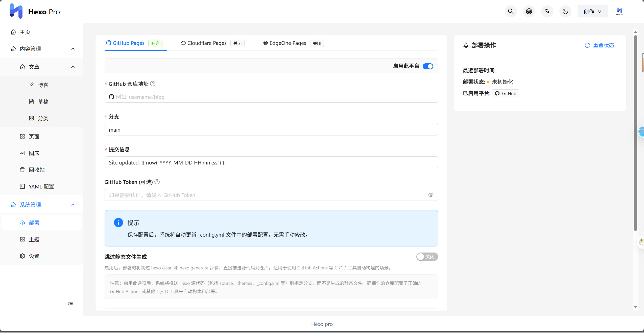This screenshot has width=644, height=333.
Task: Click the 最近部署时间 label
Action: [479, 70]
